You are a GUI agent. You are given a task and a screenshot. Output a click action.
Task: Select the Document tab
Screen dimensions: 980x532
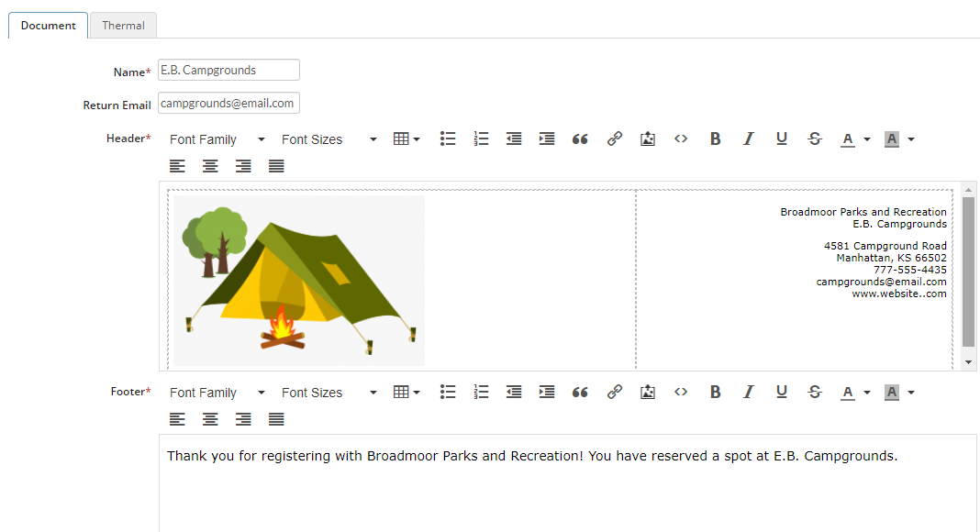(48, 26)
